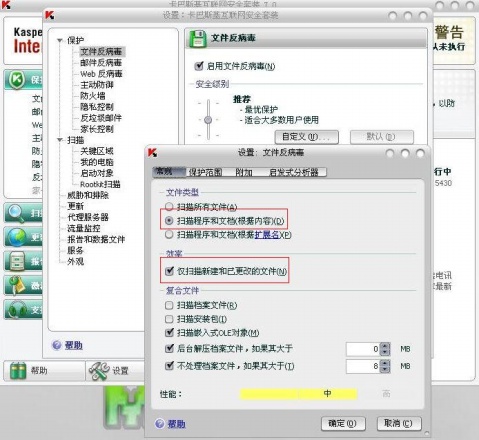The width and height of the screenshot is (479, 440).
Task: Toggle 后台解压档案文件 checkbox
Action: pos(169,349)
